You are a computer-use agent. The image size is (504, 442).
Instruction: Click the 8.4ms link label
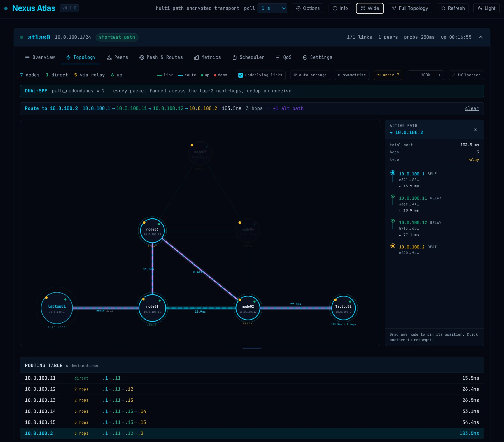[198, 272]
